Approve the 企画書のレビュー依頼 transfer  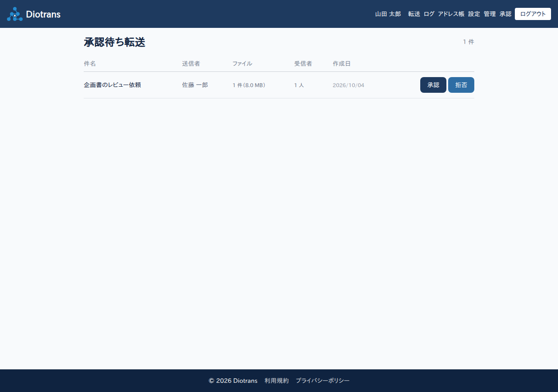click(433, 85)
